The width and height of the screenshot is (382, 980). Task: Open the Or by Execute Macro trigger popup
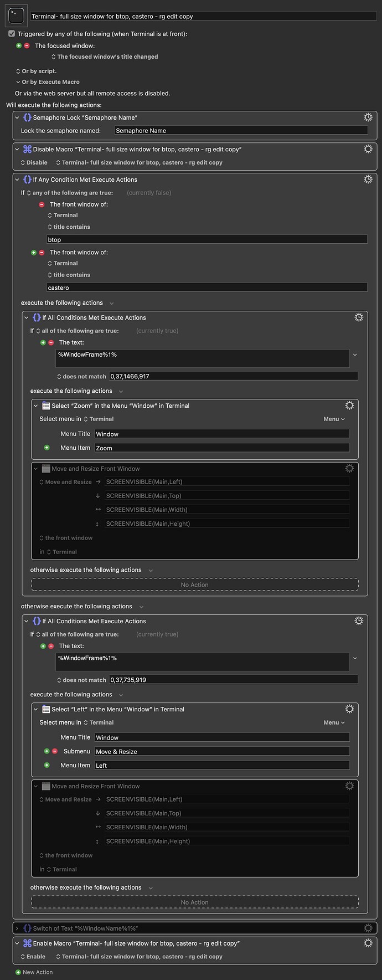[48, 82]
